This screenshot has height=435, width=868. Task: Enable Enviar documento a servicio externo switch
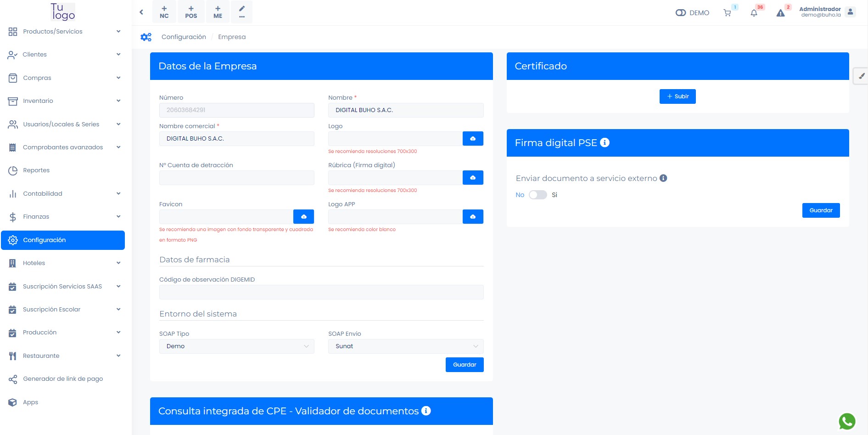(538, 195)
